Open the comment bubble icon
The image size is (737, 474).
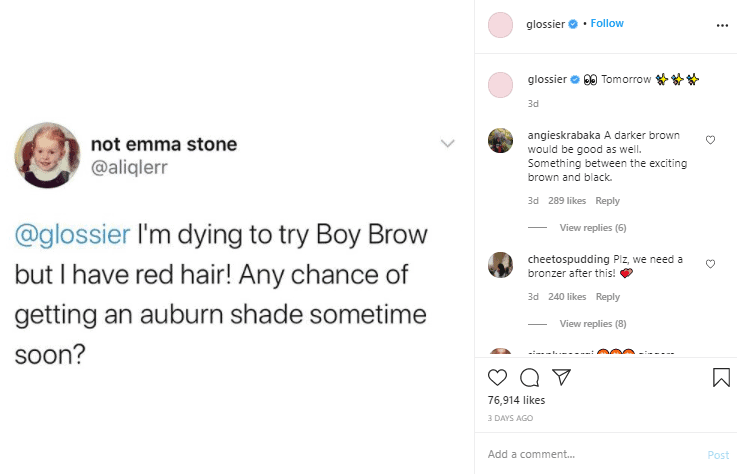530,377
